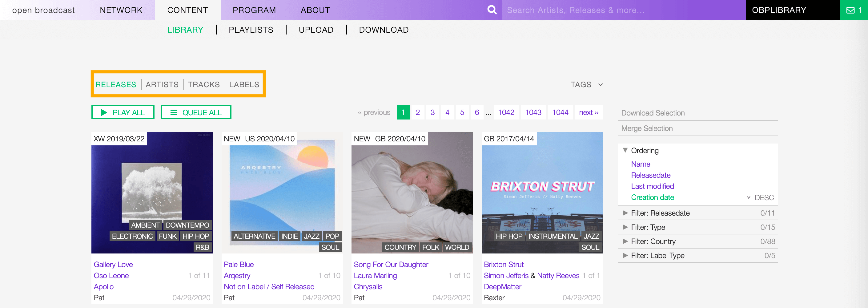
Task: Go to the PLAYLISTS section
Action: click(x=251, y=30)
